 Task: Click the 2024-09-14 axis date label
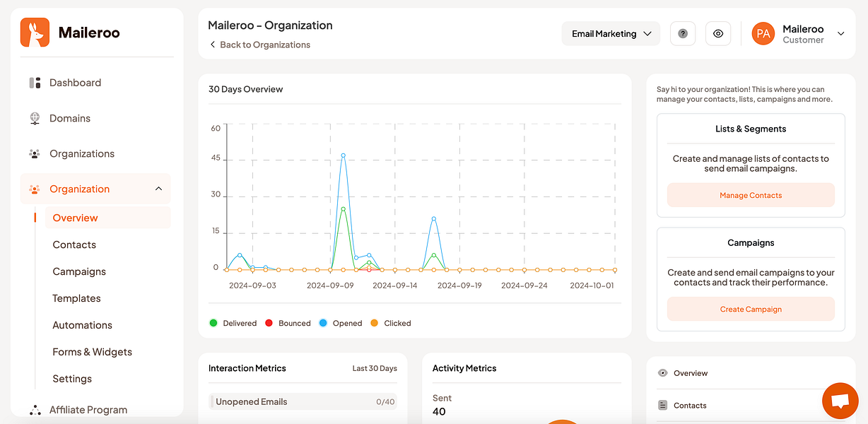click(x=395, y=285)
